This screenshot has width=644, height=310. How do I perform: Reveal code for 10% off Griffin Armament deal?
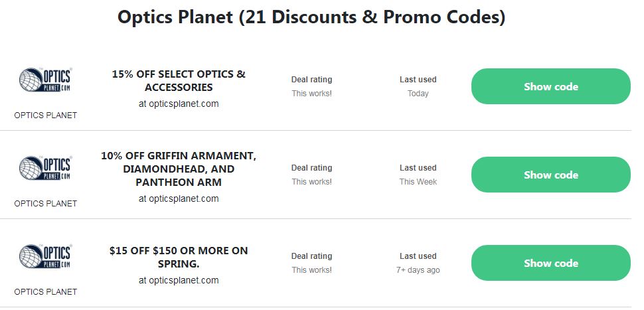tap(550, 175)
